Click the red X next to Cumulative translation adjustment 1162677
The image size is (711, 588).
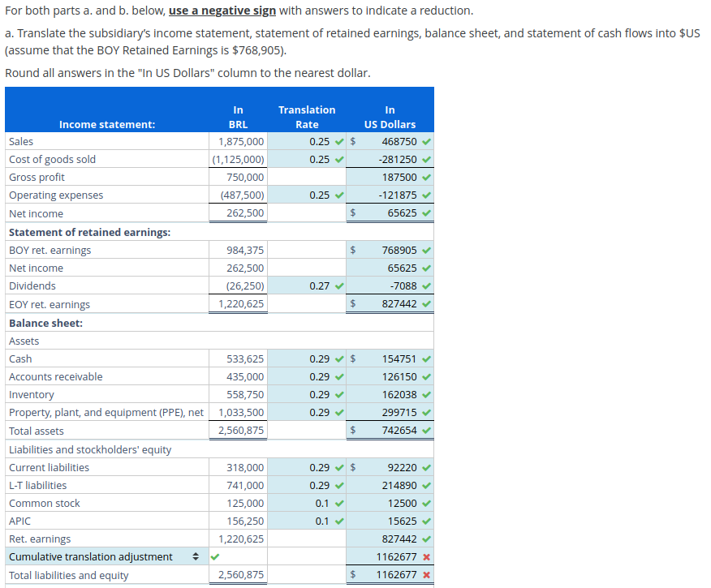click(x=428, y=556)
